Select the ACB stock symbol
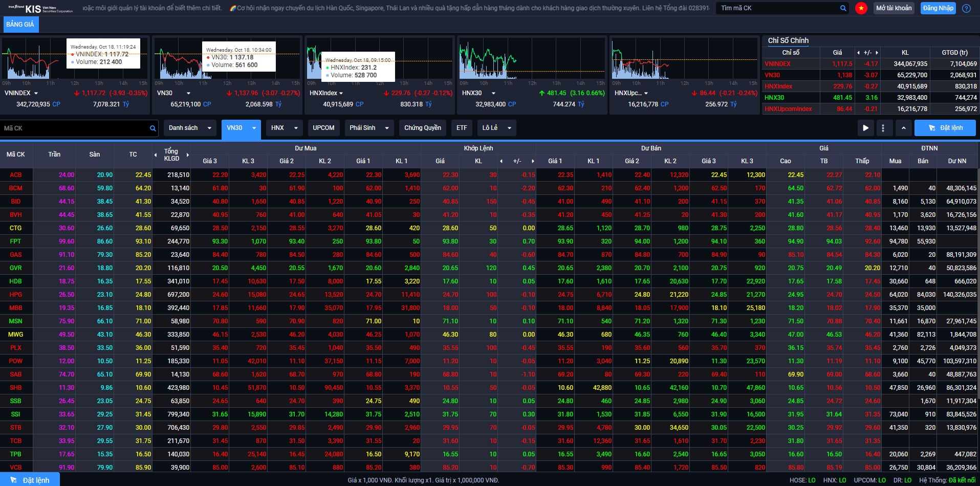Image resolution: width=980 pixels, height=486 pixels. click(16, 175)
